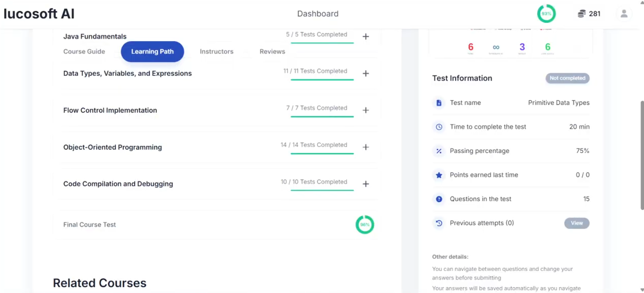This screenshot has height=293, width=644.
Task: Expand the Flow Control Implementation section
Action: click(x=366, y=110)
